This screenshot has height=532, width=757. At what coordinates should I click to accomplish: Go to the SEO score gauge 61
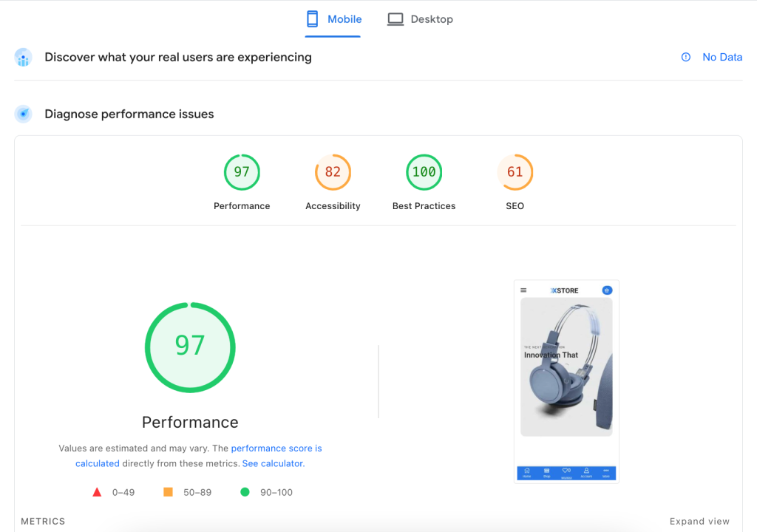[515, 172]
